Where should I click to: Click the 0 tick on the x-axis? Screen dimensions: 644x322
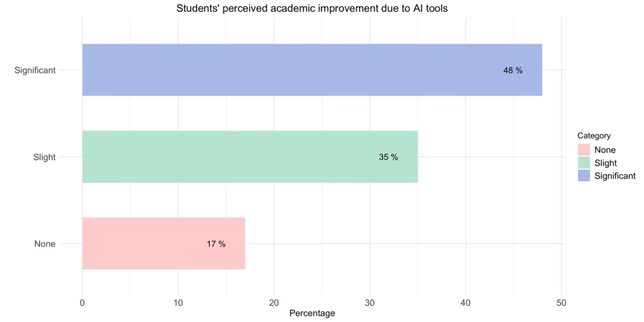pos(82,303)
